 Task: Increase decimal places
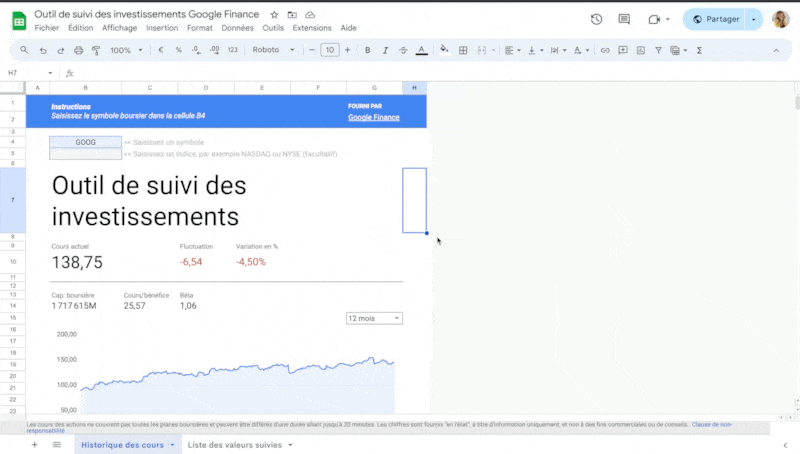214,50
